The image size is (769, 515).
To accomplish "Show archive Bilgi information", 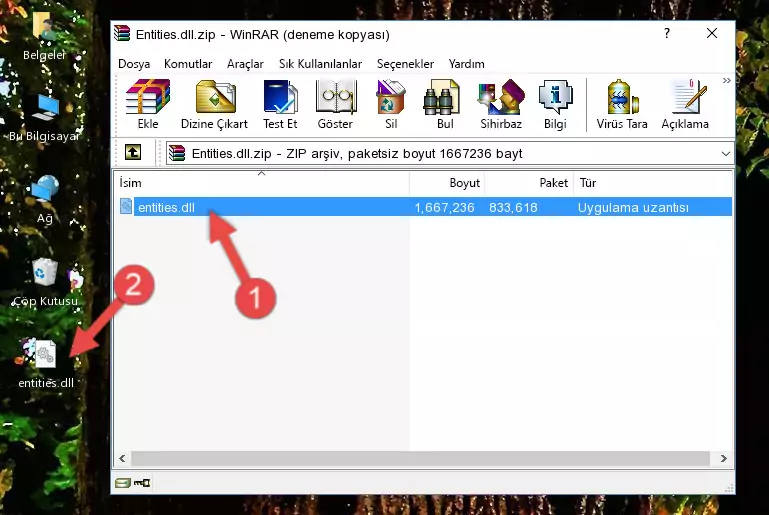I will 555,104.
